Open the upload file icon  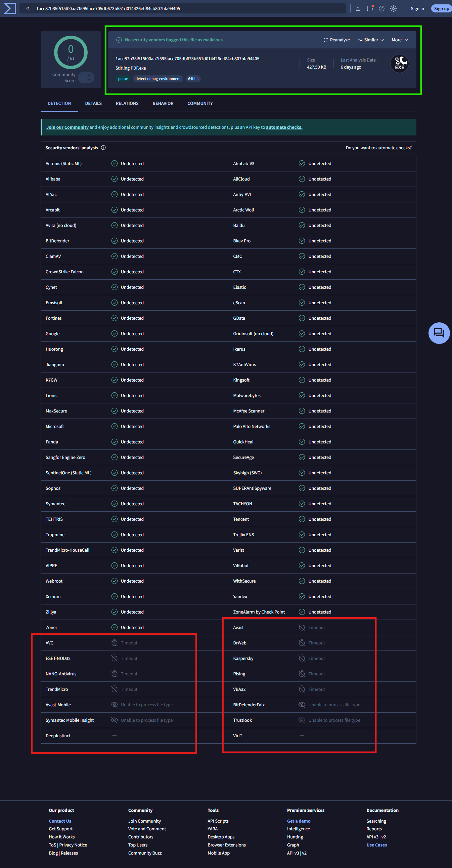(358, 9)
